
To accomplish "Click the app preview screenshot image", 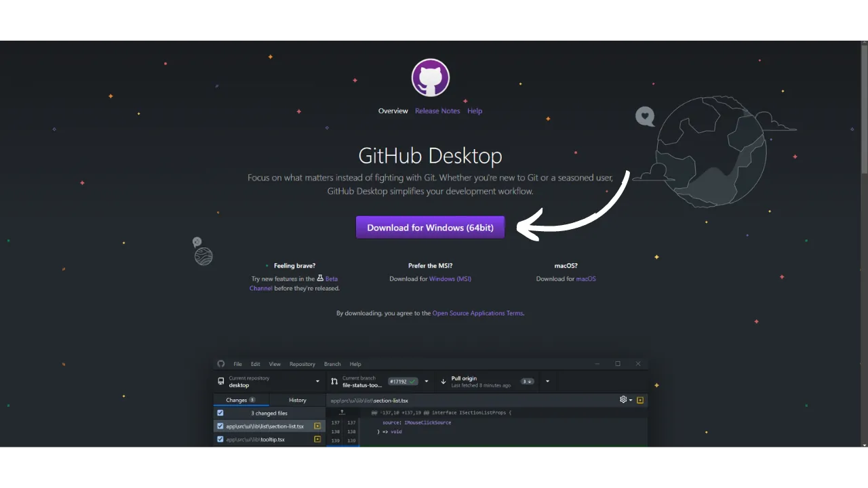I will click(x=431, y=403).
